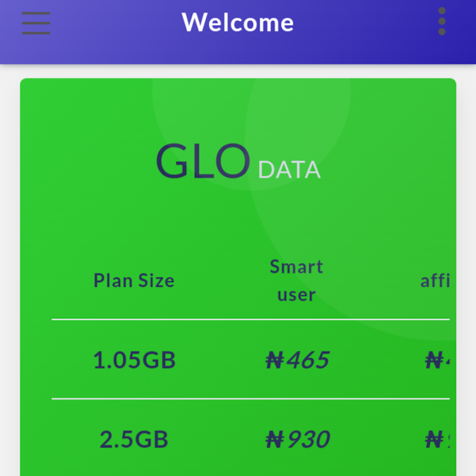
Task: Click the DATA label beside GLO
Action: (x=289, y=170)
